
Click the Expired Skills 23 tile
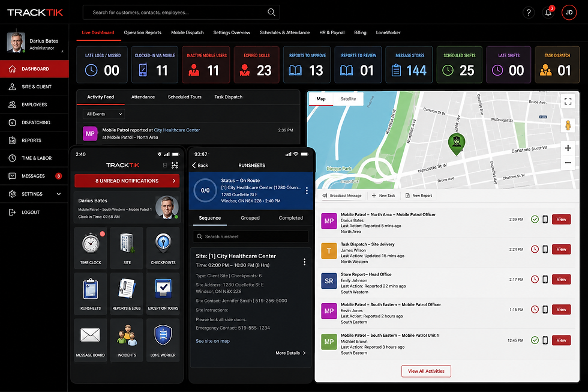(257, 64)
